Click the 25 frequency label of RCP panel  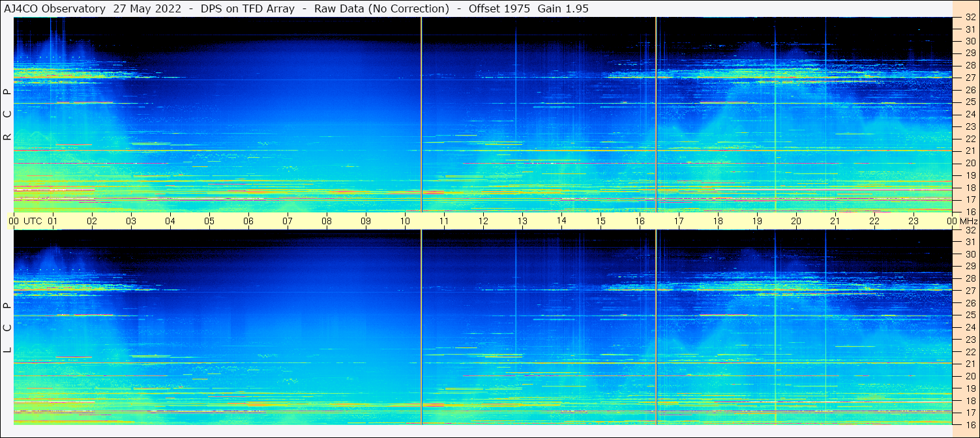pos(970,102)
